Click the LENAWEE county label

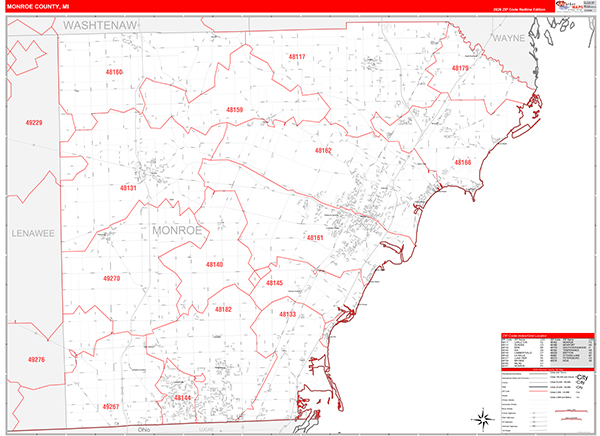coord(33,234)
